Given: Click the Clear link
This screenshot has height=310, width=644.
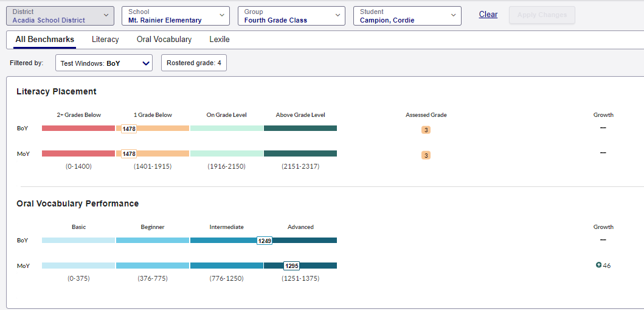Looking at the screenshot, I should (x=488, y=15).
